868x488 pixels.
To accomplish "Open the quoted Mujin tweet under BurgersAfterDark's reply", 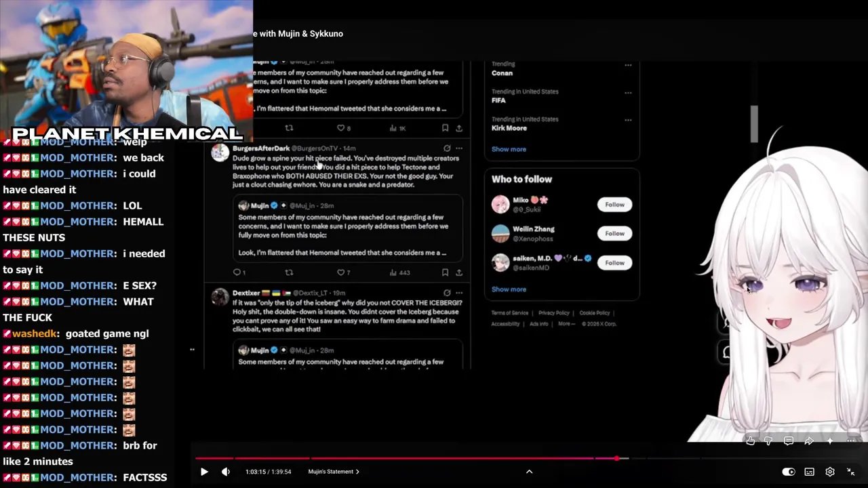I will [x=349, y=228].
